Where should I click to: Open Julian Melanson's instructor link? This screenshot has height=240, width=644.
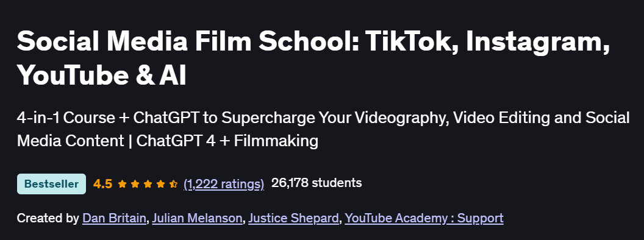(x=197, y=218)
